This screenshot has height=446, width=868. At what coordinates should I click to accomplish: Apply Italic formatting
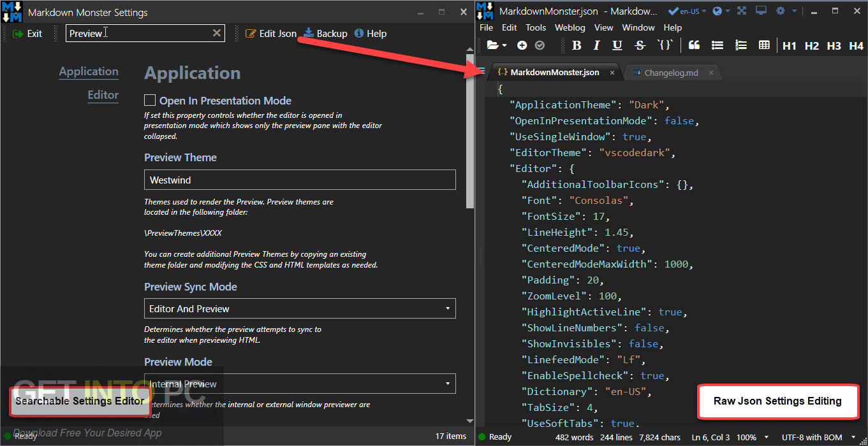tap(596, 45)
